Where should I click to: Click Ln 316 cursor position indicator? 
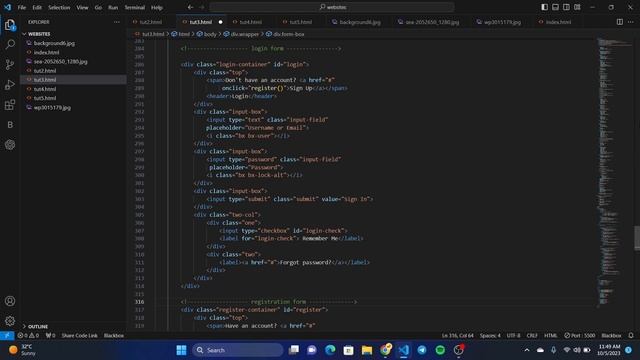point(458,336)
